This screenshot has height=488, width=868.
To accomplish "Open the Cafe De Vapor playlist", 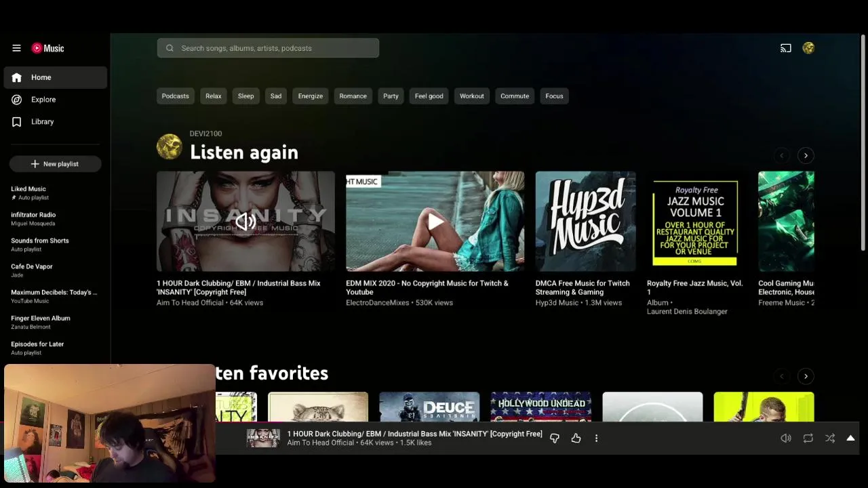I will tap(54, 270).
